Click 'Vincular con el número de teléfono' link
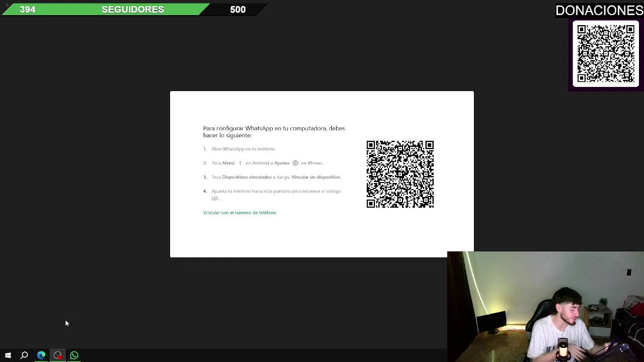 click(239, 213)
